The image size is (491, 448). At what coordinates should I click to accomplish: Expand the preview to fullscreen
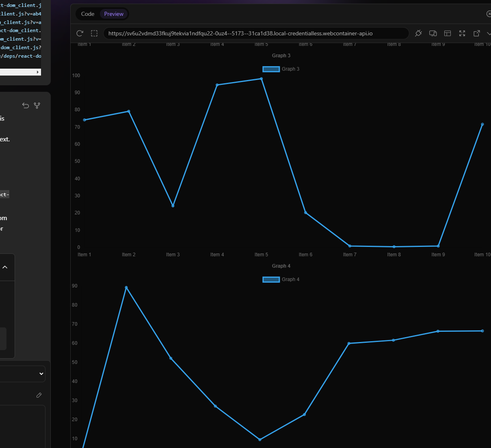(x=462, y=33)
